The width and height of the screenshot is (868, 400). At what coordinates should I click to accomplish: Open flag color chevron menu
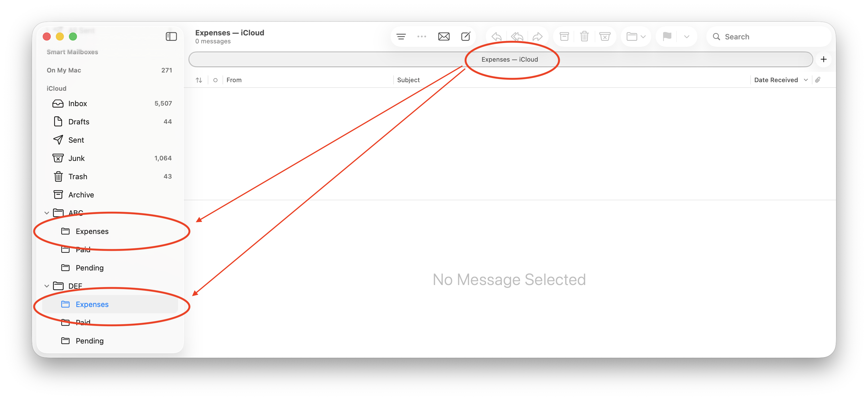pyautogui.click(x=687, y=37)
